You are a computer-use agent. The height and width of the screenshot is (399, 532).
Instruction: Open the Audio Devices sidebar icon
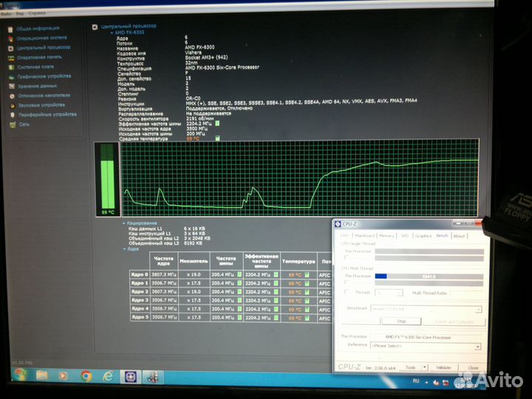[x=13, y=106]
